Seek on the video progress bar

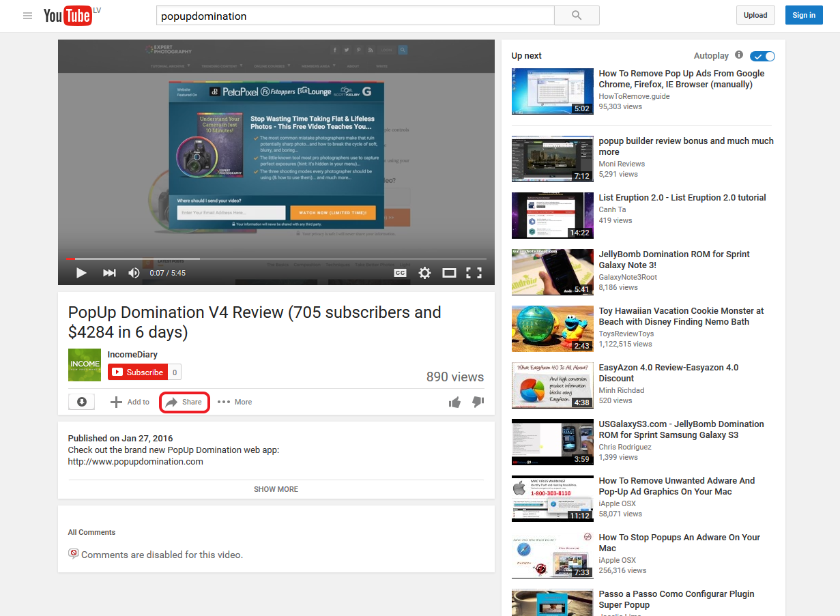coord(276,259)
